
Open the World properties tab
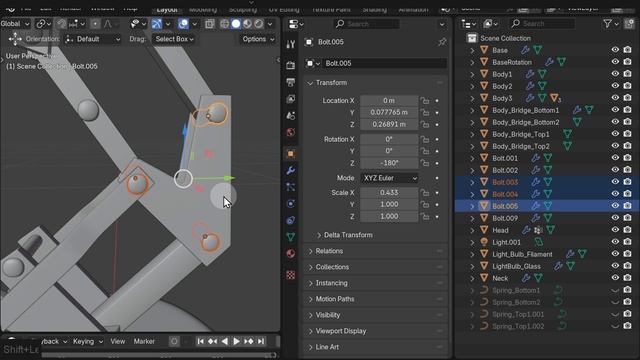[x=291, y=132]
